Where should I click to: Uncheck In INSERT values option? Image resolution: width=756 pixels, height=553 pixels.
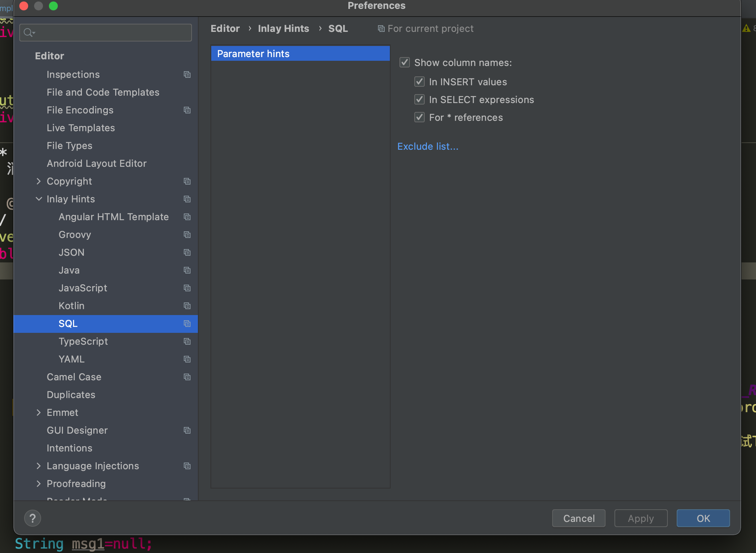coord(419,82)
